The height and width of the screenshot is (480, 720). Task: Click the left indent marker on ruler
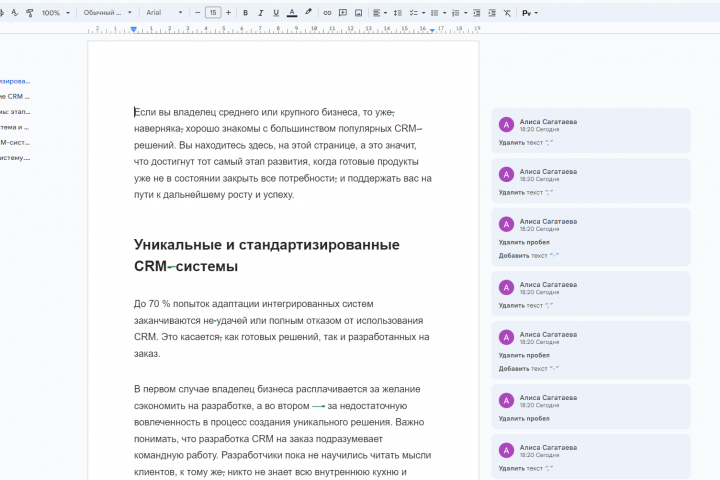(133, 29)
